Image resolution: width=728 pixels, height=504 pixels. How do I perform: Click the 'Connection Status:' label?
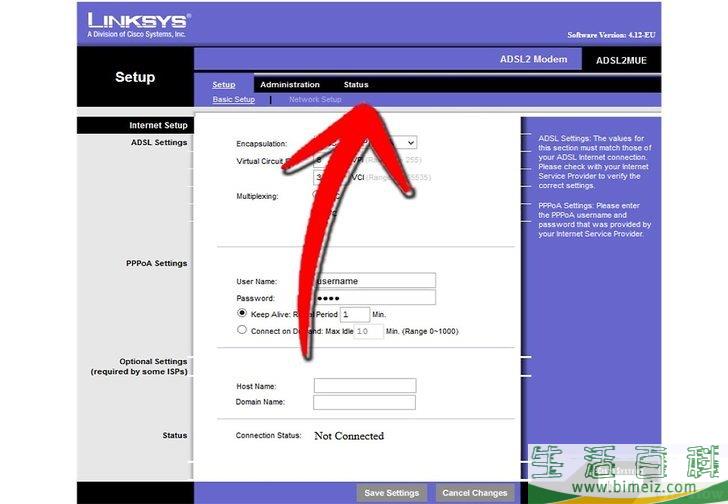268,435
